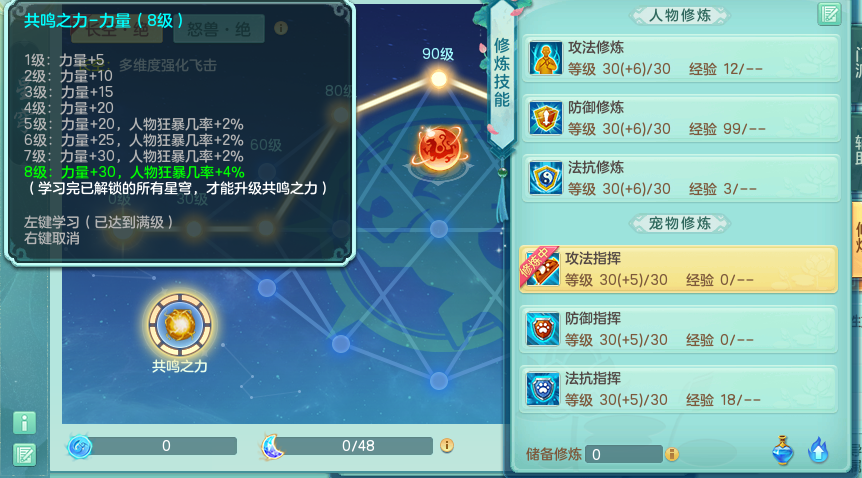Screen dimensions: 862x478
Task: Click the 防御修炼 shield icon
Action: click(545, 118)
